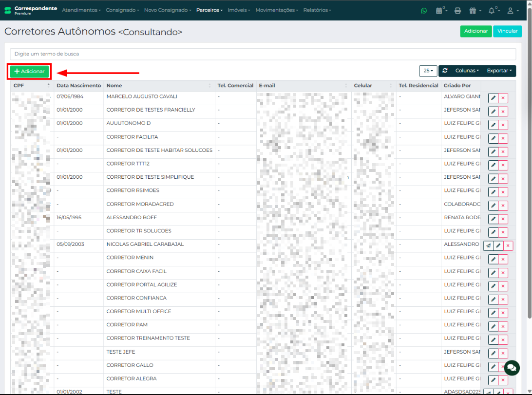Screen dimensions: 532x395
Task: Click send icon for NICOLAS GABRIEL CARABAJAL
Action: [488, 246]
